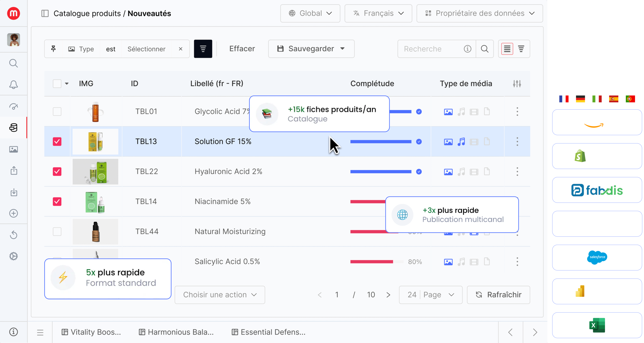Click the magnifier search button beside Recherche
This screenshot has height=343, width=644.
click(x=485, y=49)
